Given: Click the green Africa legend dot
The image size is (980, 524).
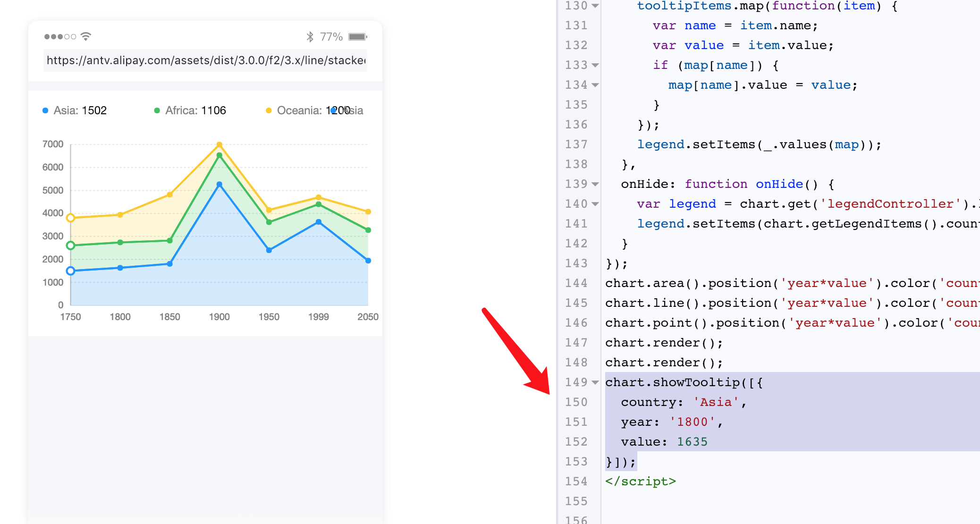Looking at the screenshot, I should pos(156,110).
